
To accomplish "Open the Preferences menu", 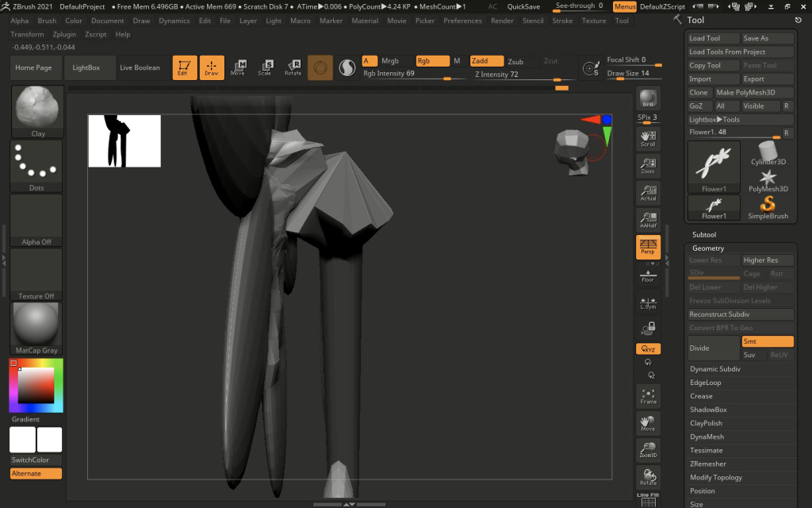I will [462, 21].
